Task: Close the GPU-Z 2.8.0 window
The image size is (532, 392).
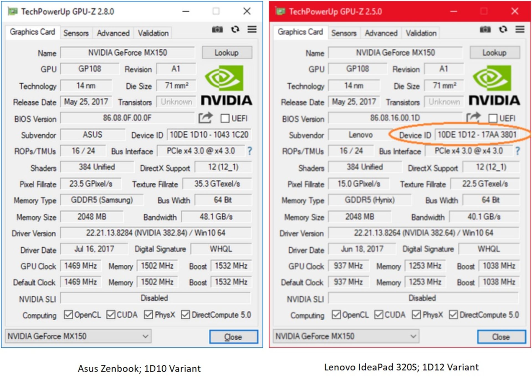Action: [x=247, y=11]
